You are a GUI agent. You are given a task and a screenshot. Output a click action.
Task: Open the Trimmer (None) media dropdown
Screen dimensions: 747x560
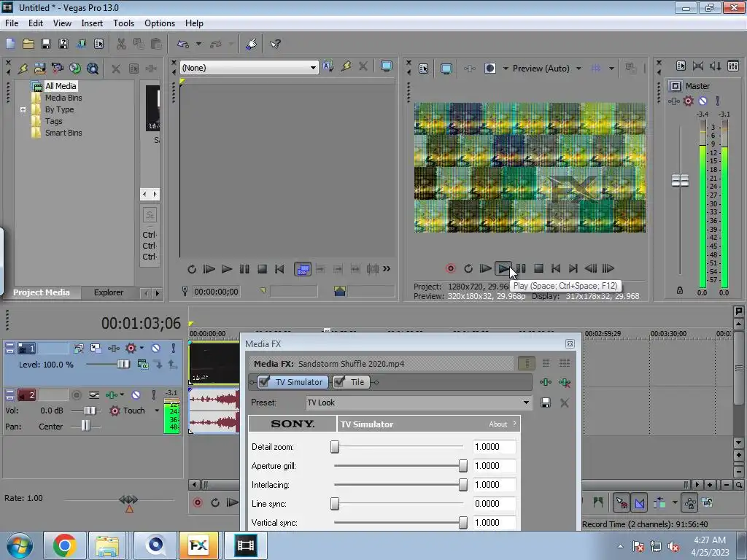pyautogui.click(x=313, y=68)
